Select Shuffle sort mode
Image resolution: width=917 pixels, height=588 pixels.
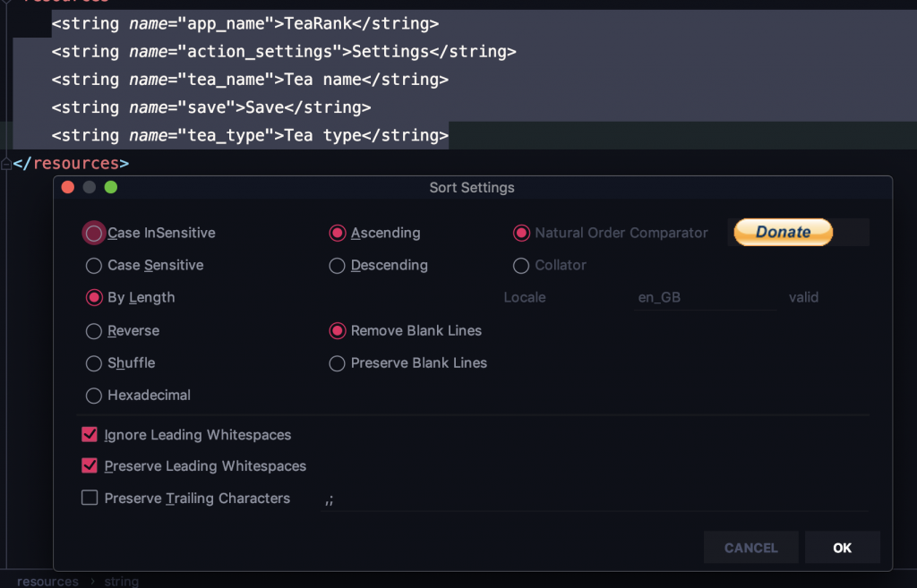(x=94, y=363)
